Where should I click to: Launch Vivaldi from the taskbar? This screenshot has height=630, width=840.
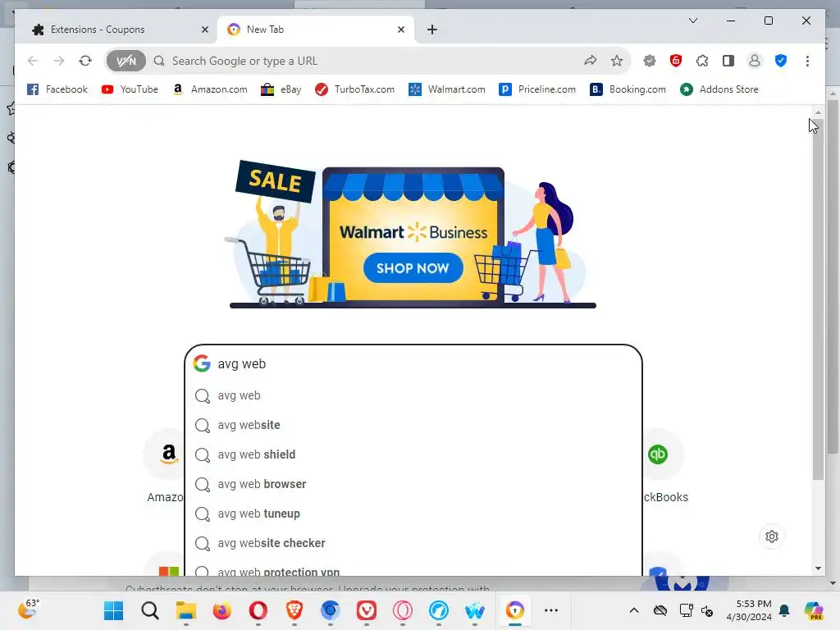pyautogui.click(x=367, y=610)
